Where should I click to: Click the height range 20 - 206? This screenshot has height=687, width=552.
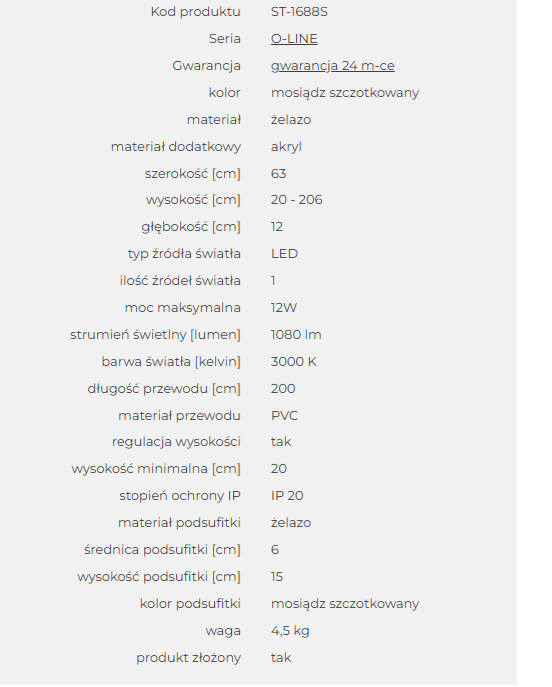[297, 200]
